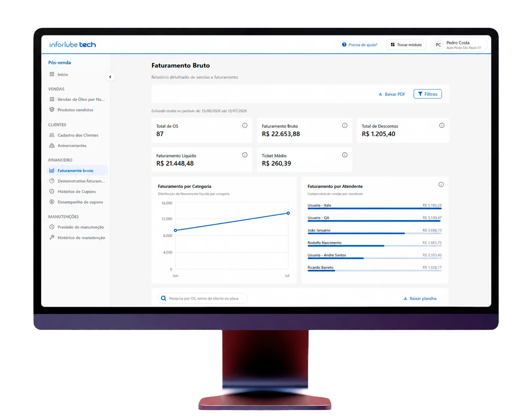Click info icon on Total de Descontos card
Screen dimensions: 532x419
(442, 125)
